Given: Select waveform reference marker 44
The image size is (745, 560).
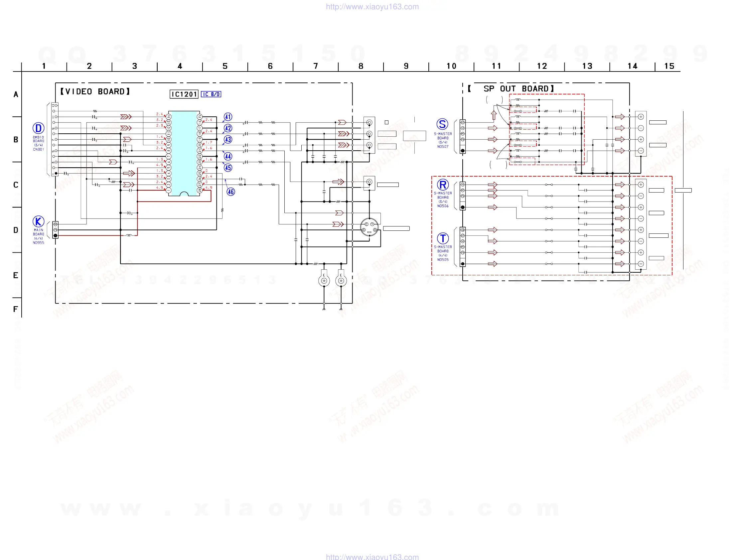Looking at the screenshot, I should point(228,156).
